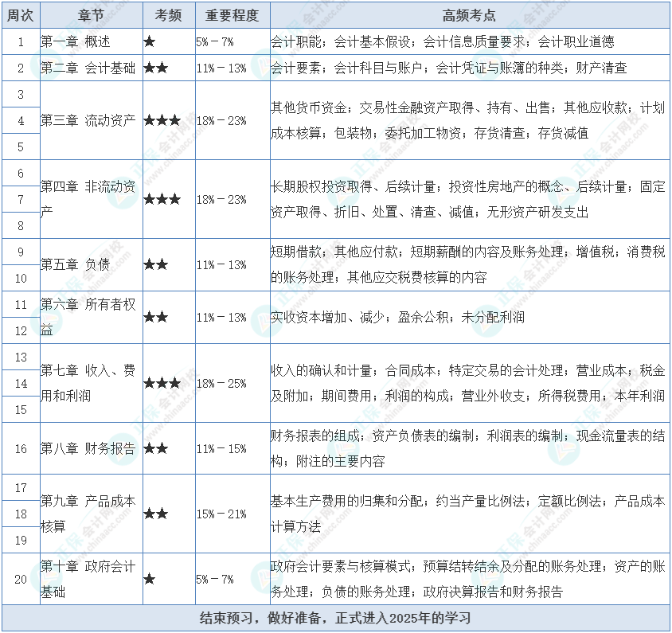Viewport: 672px width, 633px height.
Task: Select the 第六章 所有者权益 chapter cell
Action: point(91,317)
